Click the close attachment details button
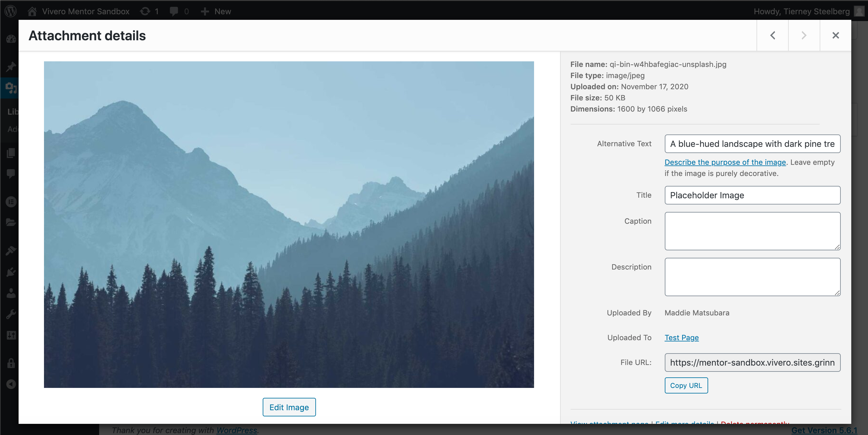The image size is (868, 435). 835,36
